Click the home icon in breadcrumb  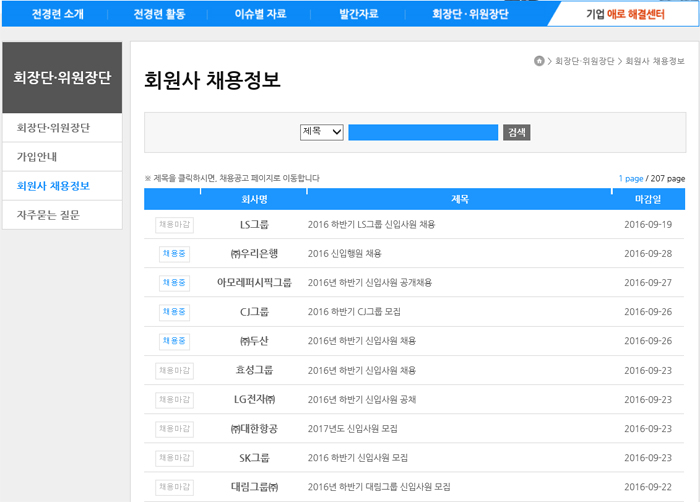(x=540, y=61)
